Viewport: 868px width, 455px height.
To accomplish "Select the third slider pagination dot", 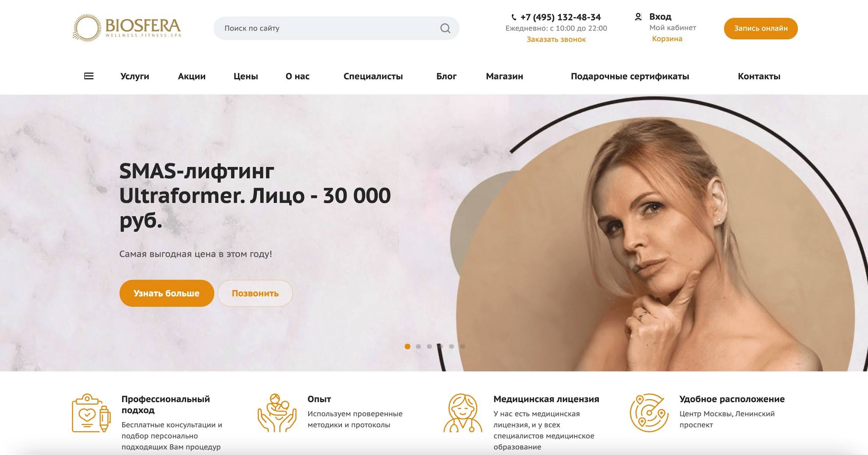I will click(429, 347).
